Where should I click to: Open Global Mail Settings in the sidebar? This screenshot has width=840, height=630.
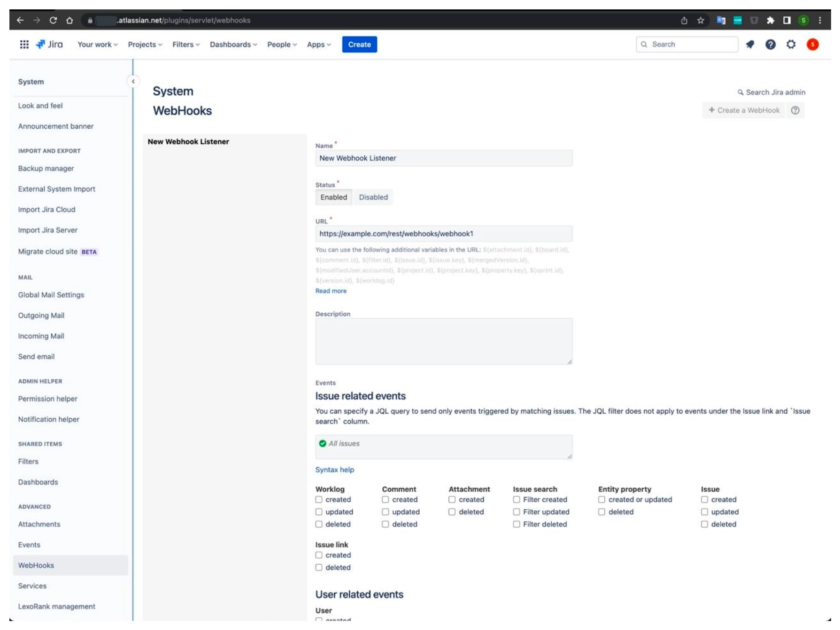tap(51, 295)
